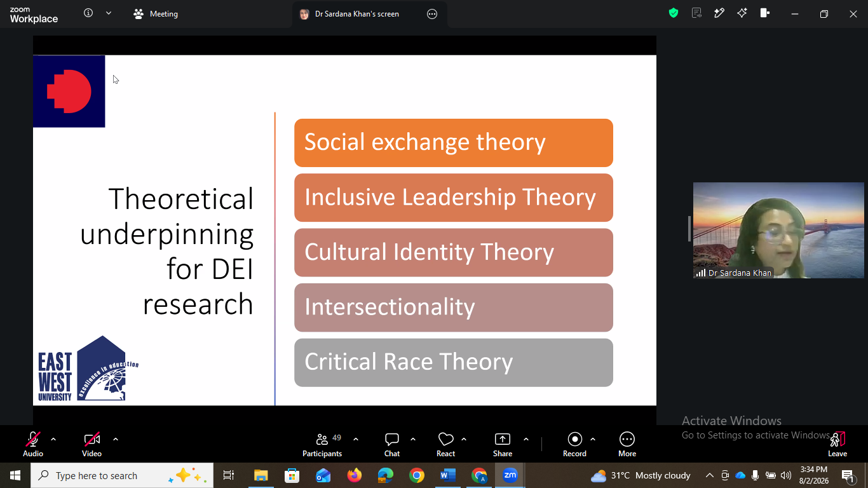The width and height of the screenshot is (868, 488).
Task: Expand the Participants options arrow
Action: pyautogui.click(x=356, y=439)
